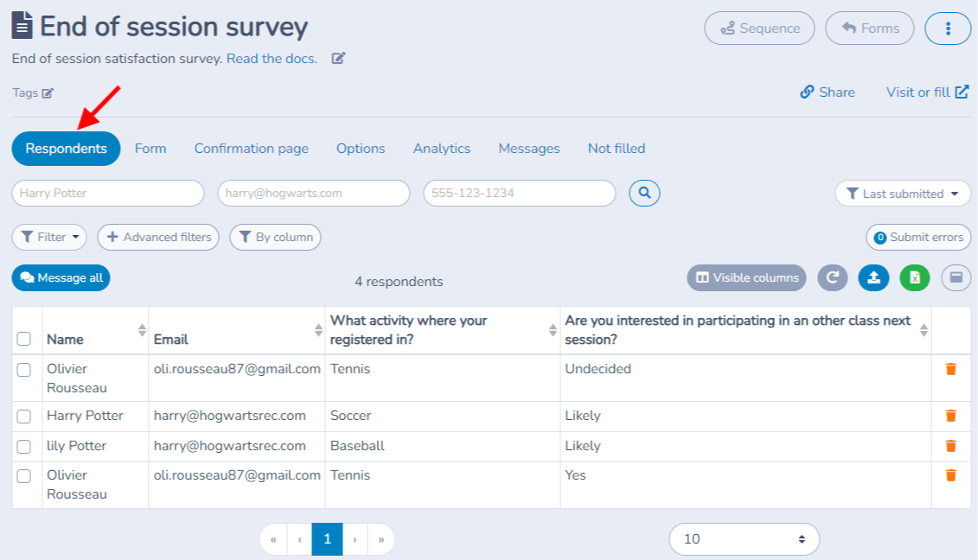Select the lily Potter row checkbox
The image size is (978, 560).
tap(23, 447)
